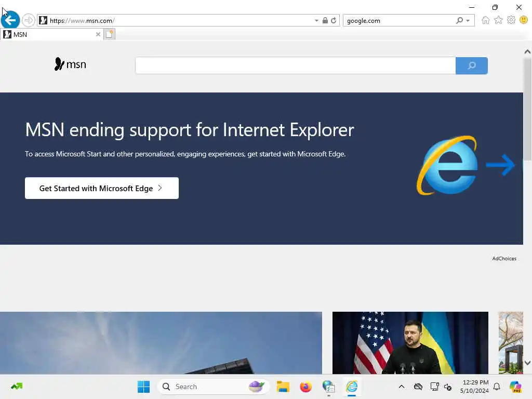Click the MSN web search input field
Viewport: 532px width, 399px height.
(x=295, y=65)
